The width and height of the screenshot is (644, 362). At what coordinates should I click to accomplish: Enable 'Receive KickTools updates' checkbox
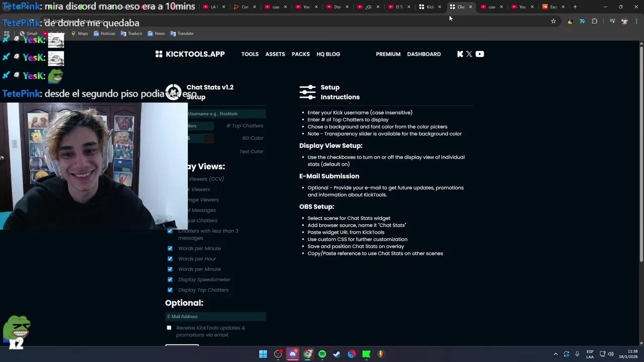[169, 328]
